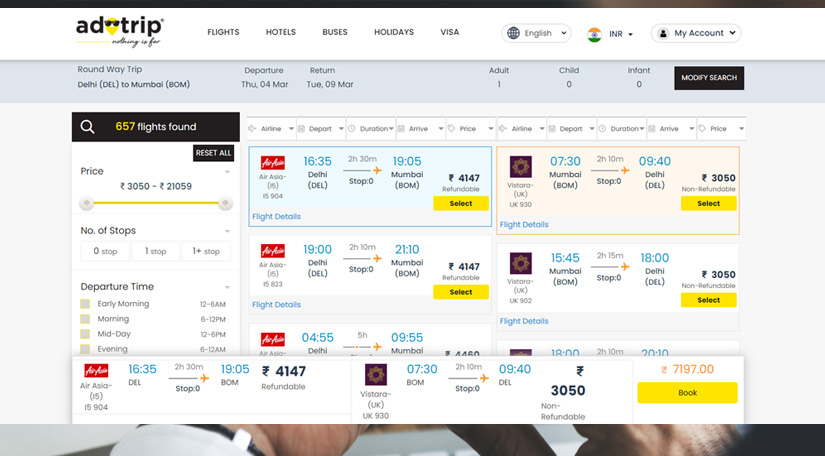Click the maximum price slider handle
The width and height of the screenshot is (825, 456).
225,203
